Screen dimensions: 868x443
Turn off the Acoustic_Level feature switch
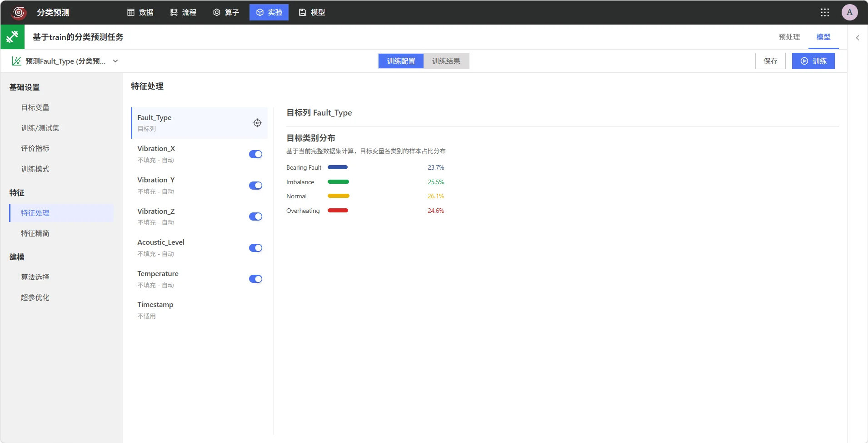point(255,248)
